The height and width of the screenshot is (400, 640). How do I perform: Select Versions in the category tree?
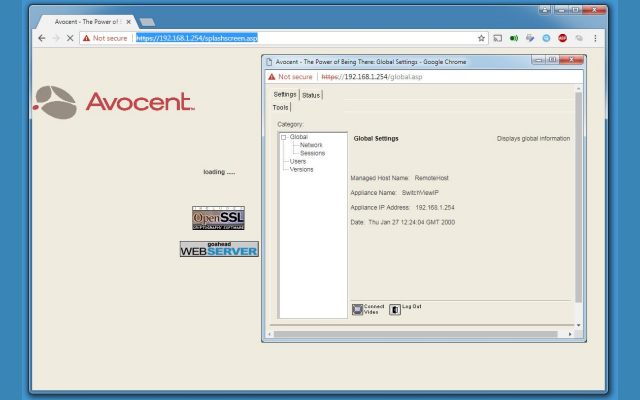coord(302,169)
